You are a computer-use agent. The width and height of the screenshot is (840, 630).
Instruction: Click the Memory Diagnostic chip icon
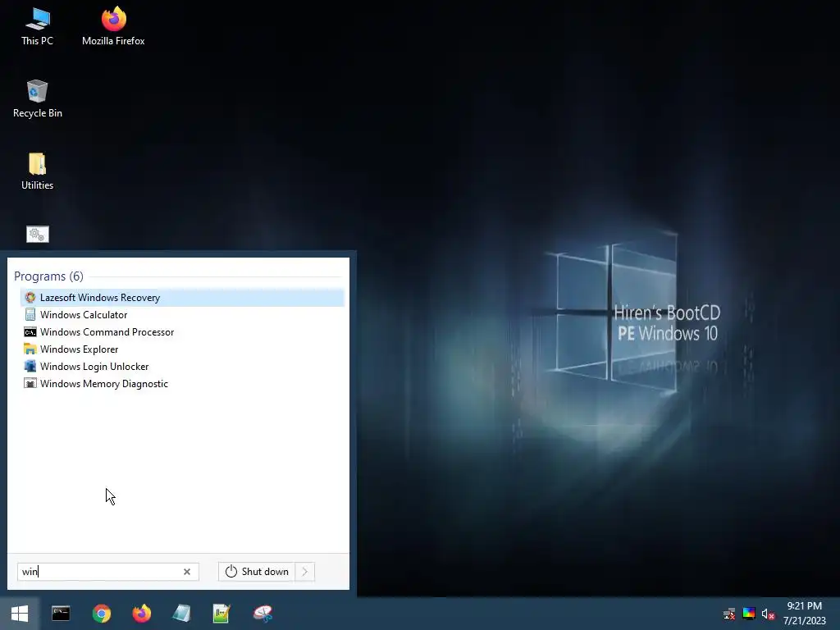(30, 384)
